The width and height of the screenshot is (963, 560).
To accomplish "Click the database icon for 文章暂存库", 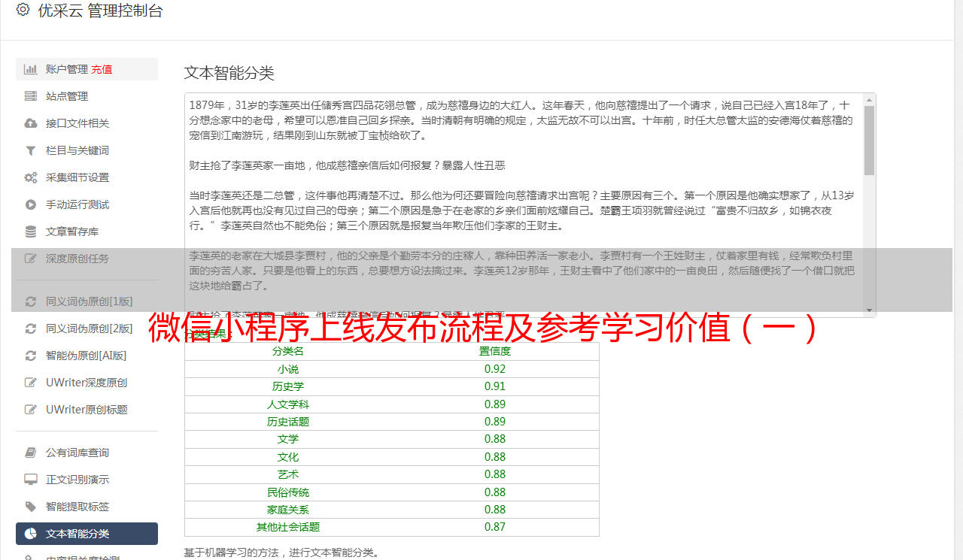I will coord(31,232).
